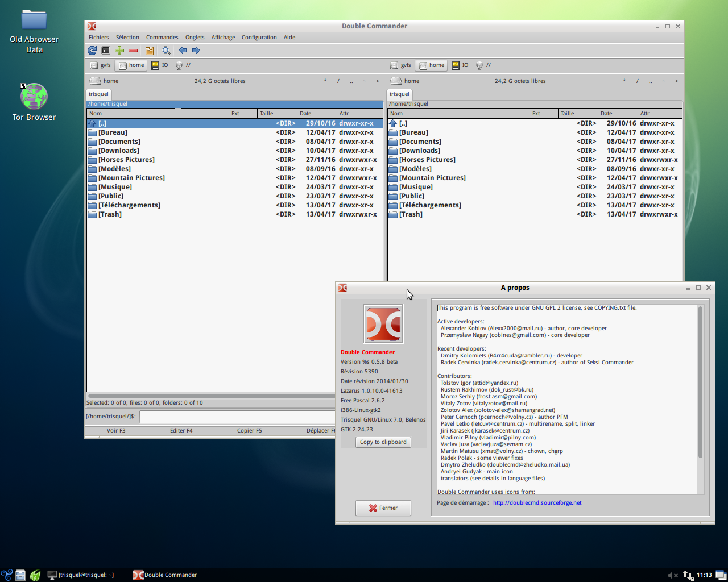728x582 pixels.
Task: Sort right panel by Taille column
Action: (x=578, y=114)
